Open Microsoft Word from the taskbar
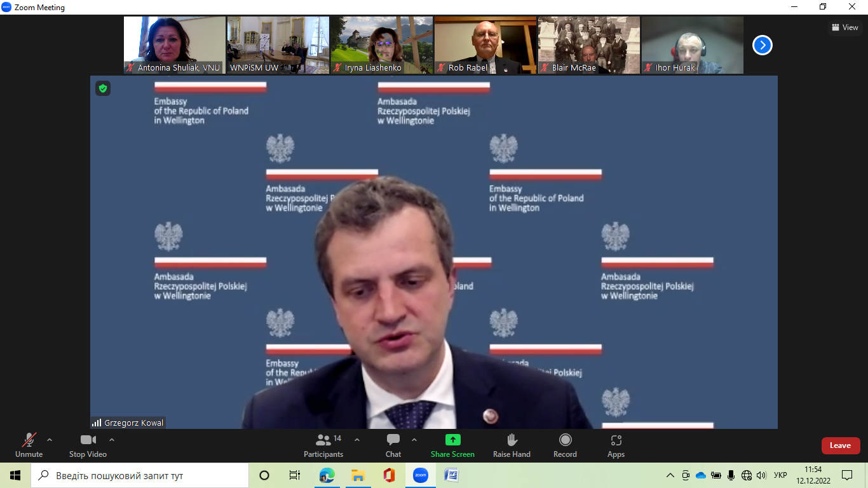The image size is (868, 488). click(x=451, y=475)
